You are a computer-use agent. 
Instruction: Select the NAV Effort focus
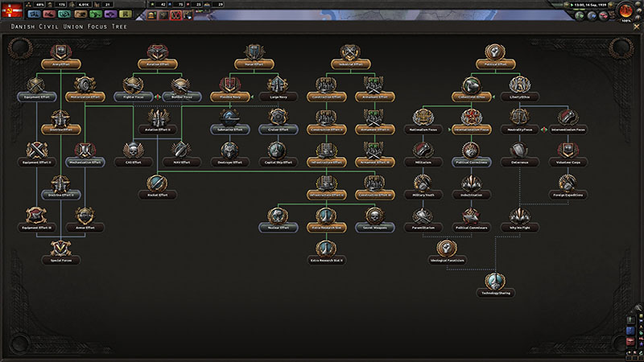click(182, 155)
